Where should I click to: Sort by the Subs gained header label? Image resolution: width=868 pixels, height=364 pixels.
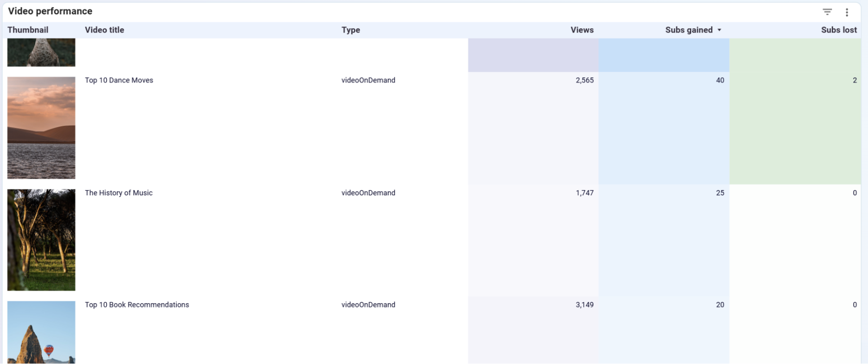coord(689,30)
